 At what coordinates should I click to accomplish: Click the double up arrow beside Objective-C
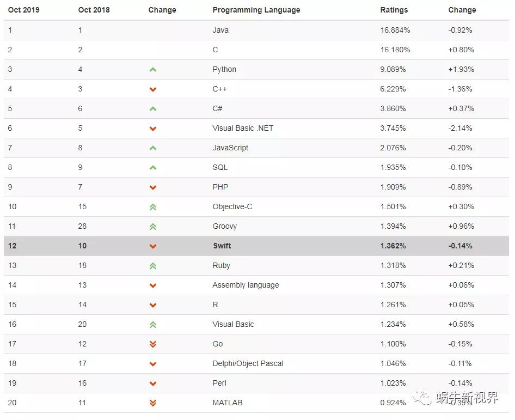(x=153, y=207)
